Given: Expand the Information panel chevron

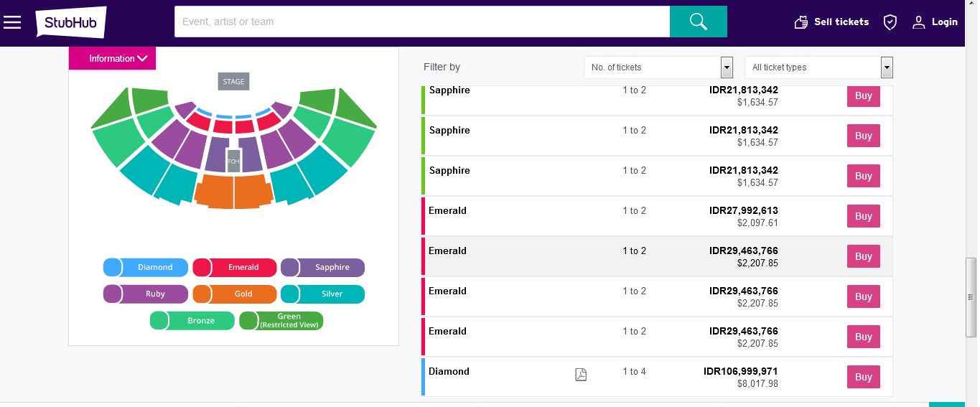Looking at the screenshot, I should tap(142, 59).
